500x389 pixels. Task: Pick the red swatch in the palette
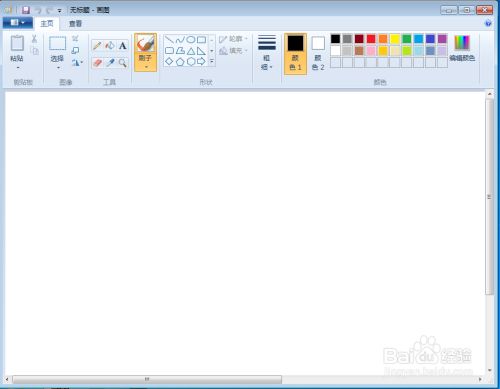(x=371, y=39)
